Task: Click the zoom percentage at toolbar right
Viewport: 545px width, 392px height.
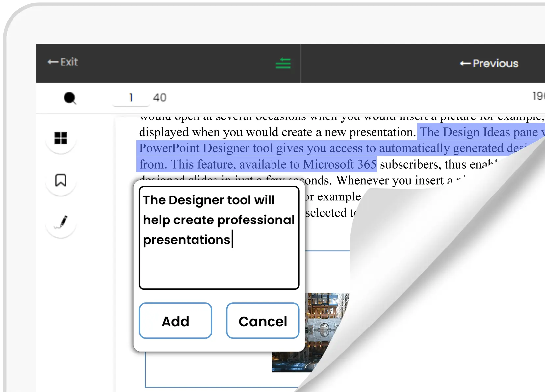Action: (x=538, y=96)
